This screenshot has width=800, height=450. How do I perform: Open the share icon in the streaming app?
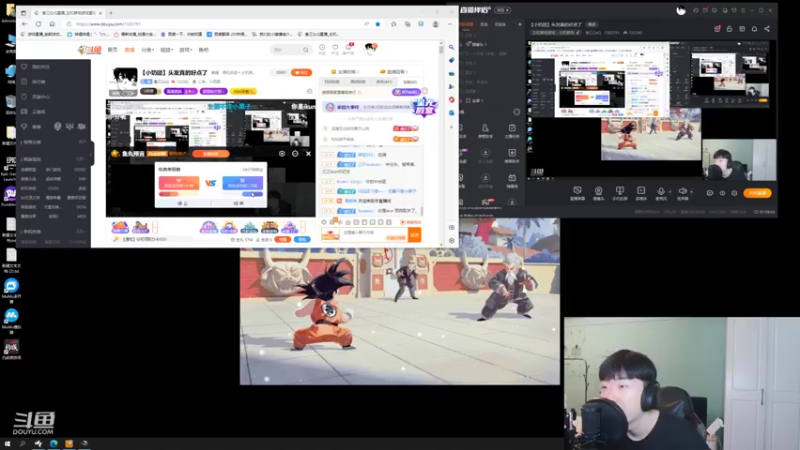[x=767, y=29]
